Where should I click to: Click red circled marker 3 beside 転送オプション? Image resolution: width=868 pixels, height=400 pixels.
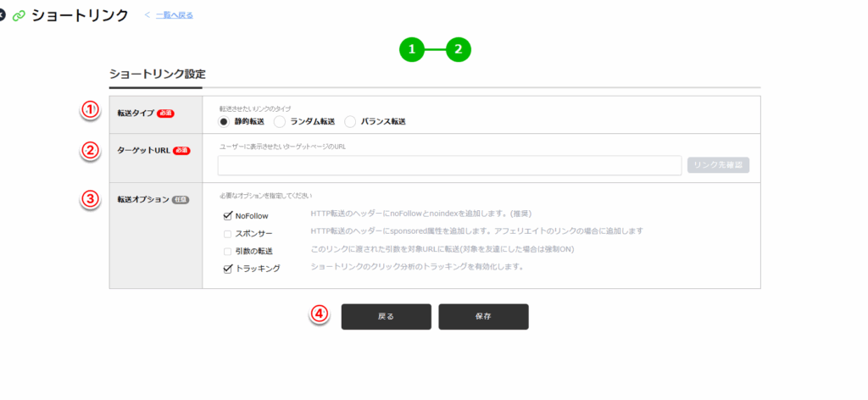[90, 199]
